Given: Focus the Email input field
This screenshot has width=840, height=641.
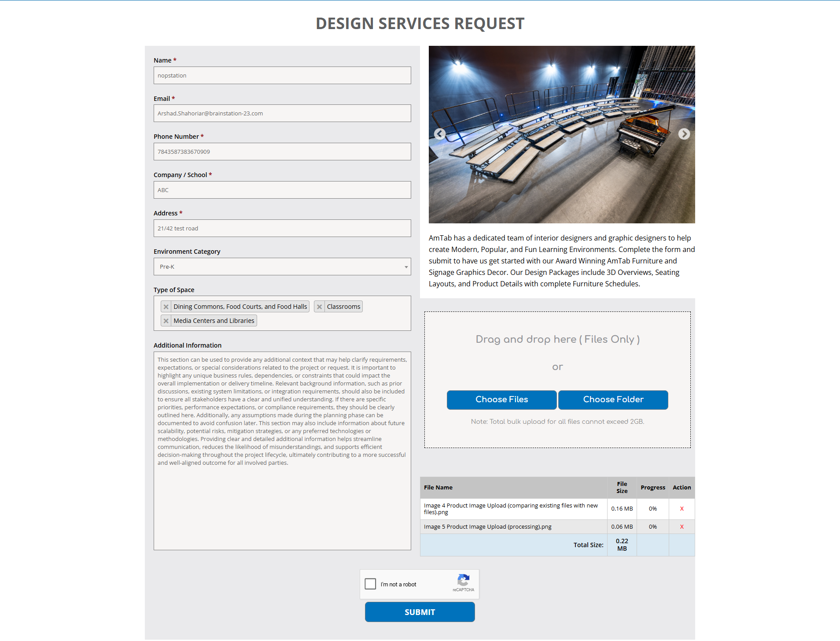Looking at the screenshot, I should point(282,113).
